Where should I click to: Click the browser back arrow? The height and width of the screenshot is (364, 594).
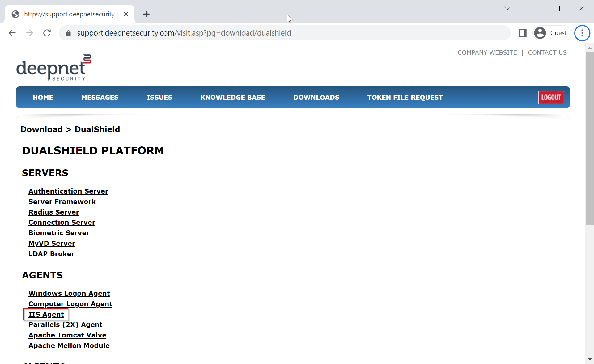(12, 33)
